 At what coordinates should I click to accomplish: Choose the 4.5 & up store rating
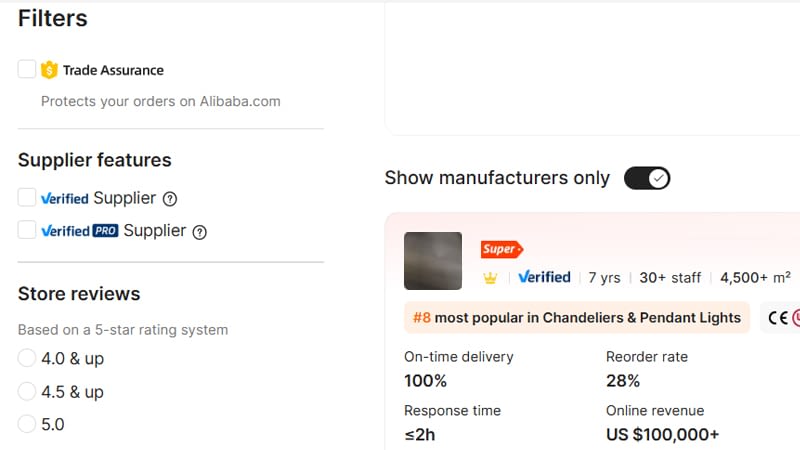[27, 391]
